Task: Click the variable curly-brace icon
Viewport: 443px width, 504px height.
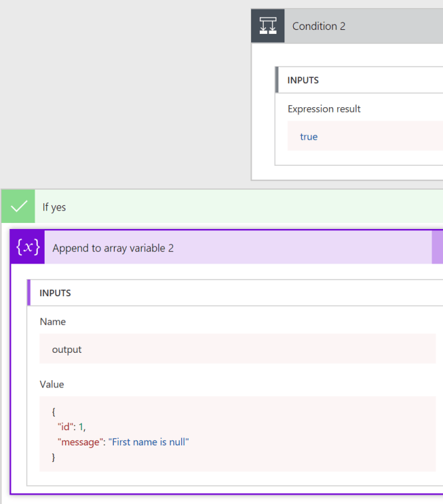Action: tap(28, 247)
